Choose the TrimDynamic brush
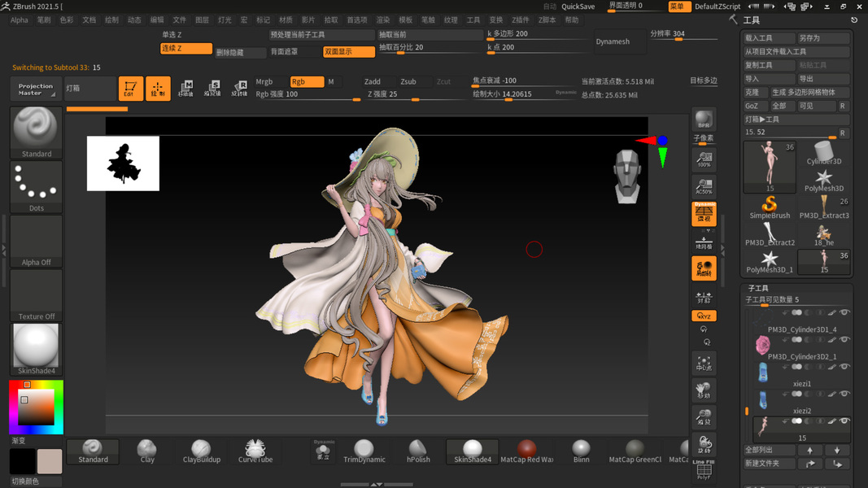Screen dimensions: 868x488 click(x=364, y=451)
